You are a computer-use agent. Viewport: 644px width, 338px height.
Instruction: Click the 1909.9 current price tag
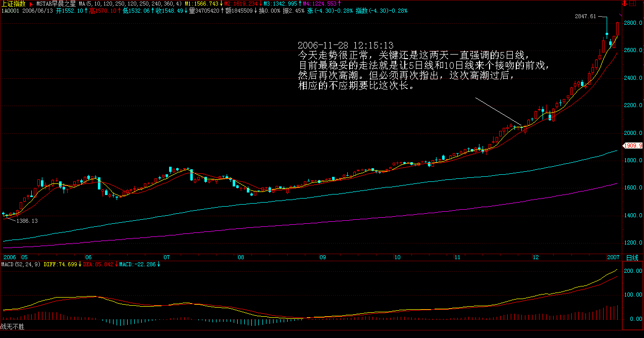[x=633, y=146]
